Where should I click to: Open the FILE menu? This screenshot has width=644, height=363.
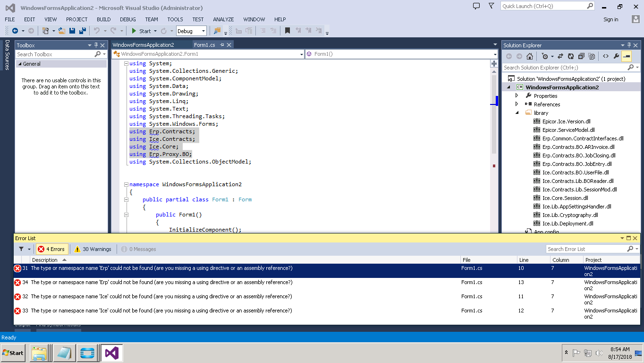pyautogui.click(x=10, y=19)
